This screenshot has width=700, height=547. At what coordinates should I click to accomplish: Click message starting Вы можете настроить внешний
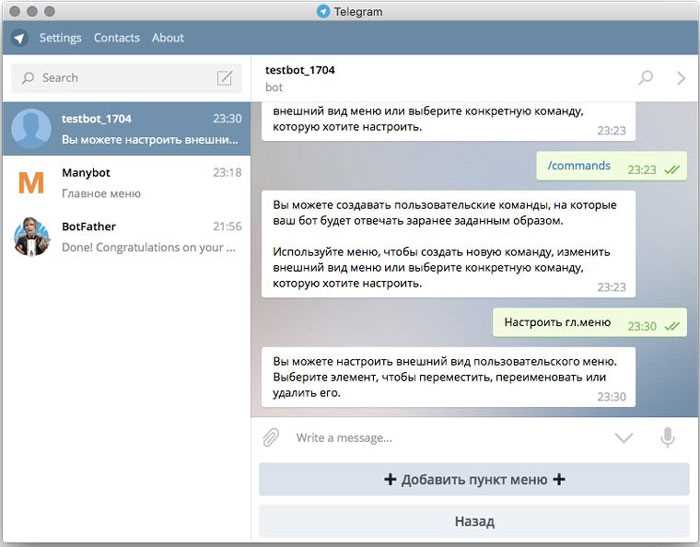point(448,377)
